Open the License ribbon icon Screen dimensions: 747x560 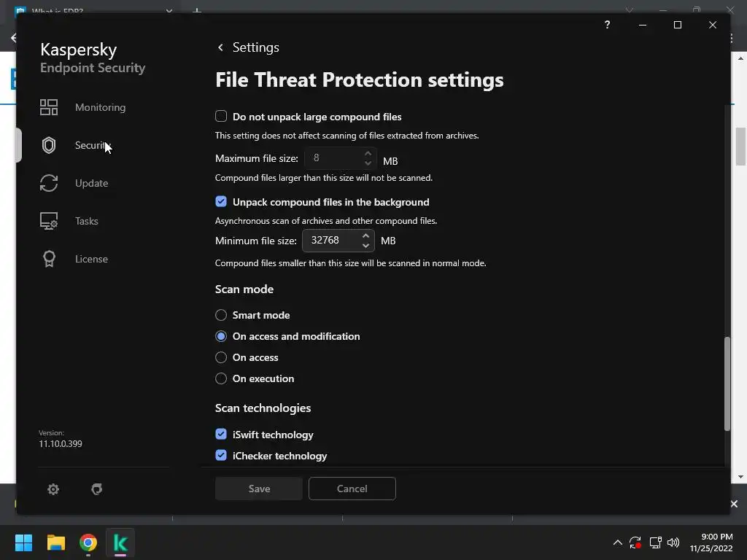[x=49, y=259]
